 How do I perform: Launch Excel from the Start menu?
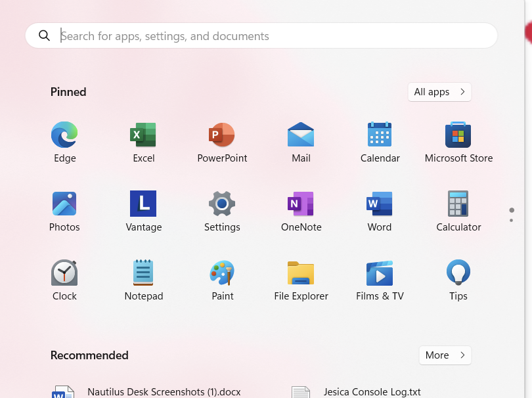coord(144,143)
